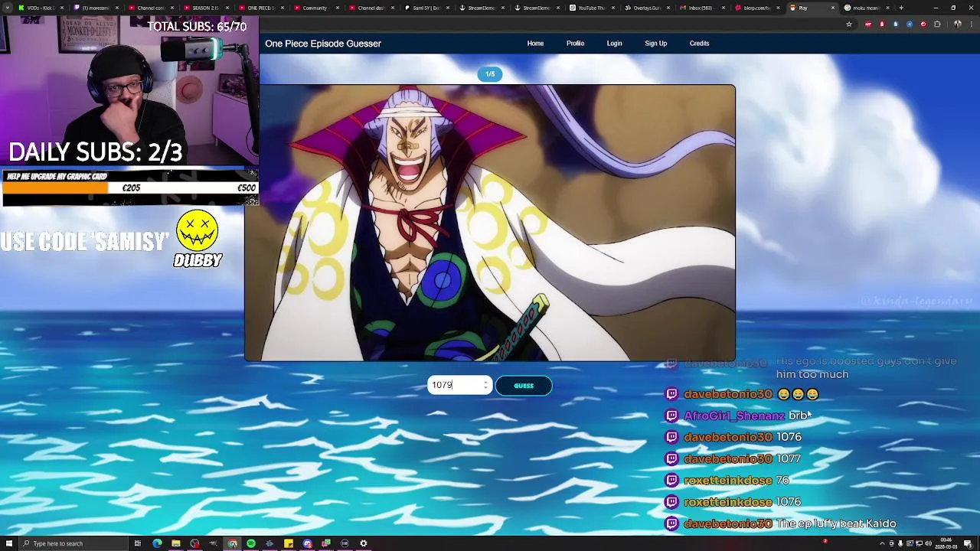Open the Profile nav link
The height and width of the screenshot is (551, 980).
click(x=575, y=44)
